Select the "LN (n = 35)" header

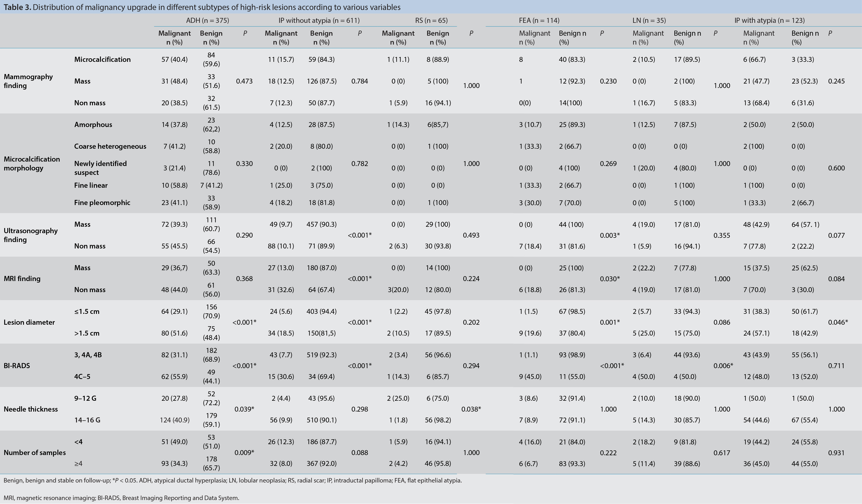pos(649,21)
